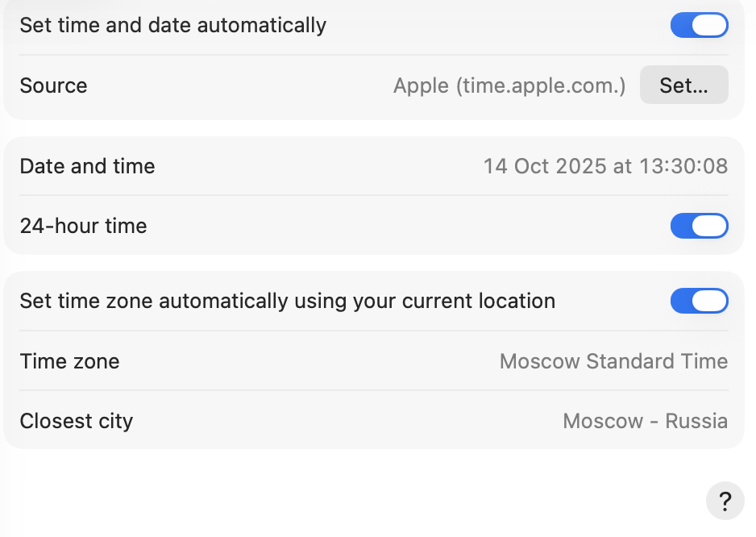This screenshot has height=537, width=756.
Task: Click Moscow in the Closest city value
Action: (603, 421)
